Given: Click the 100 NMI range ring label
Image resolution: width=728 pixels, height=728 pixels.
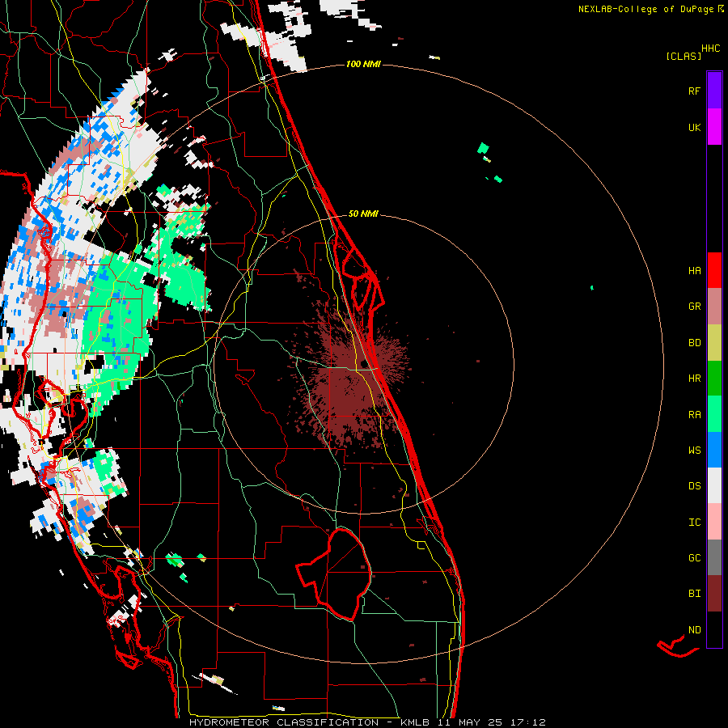Looking at the screenshot, I should pyautogui.click(x=363, y=64).
